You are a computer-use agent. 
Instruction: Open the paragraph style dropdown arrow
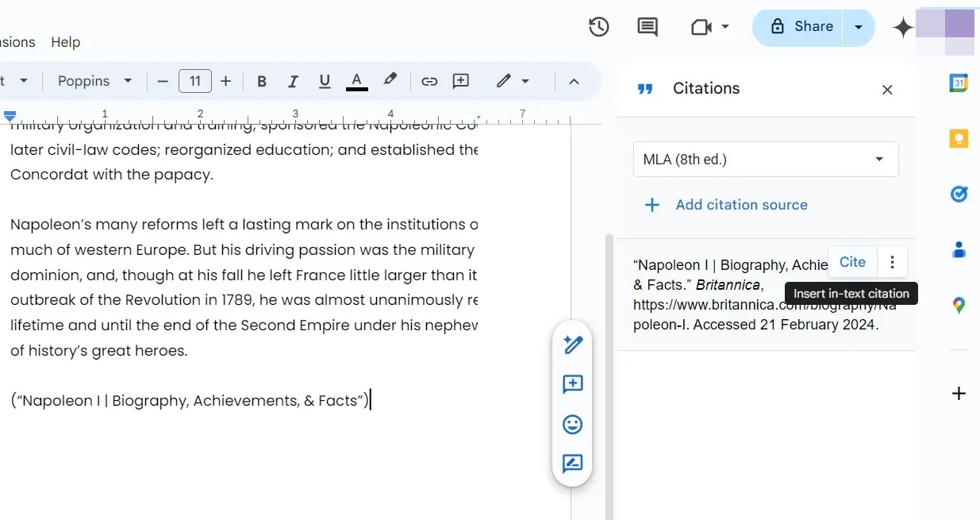pyautogui.click(x=24, y=81)
